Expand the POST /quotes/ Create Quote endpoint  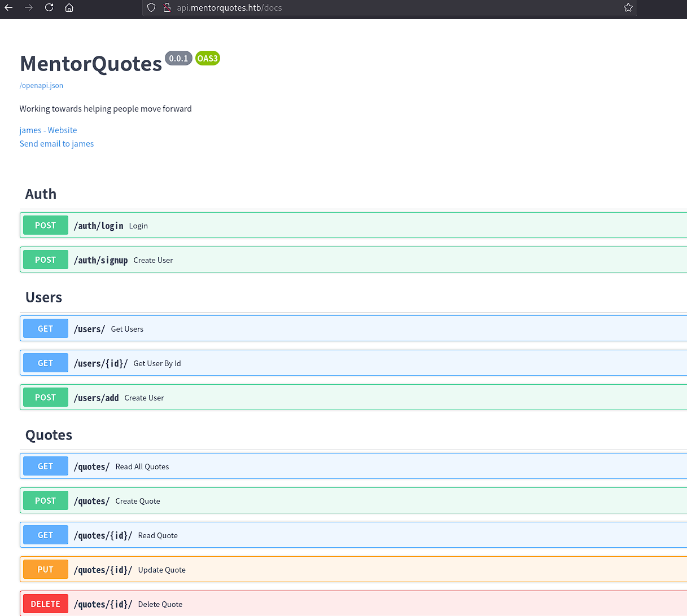pyautogui.click(x=353, y=500)
